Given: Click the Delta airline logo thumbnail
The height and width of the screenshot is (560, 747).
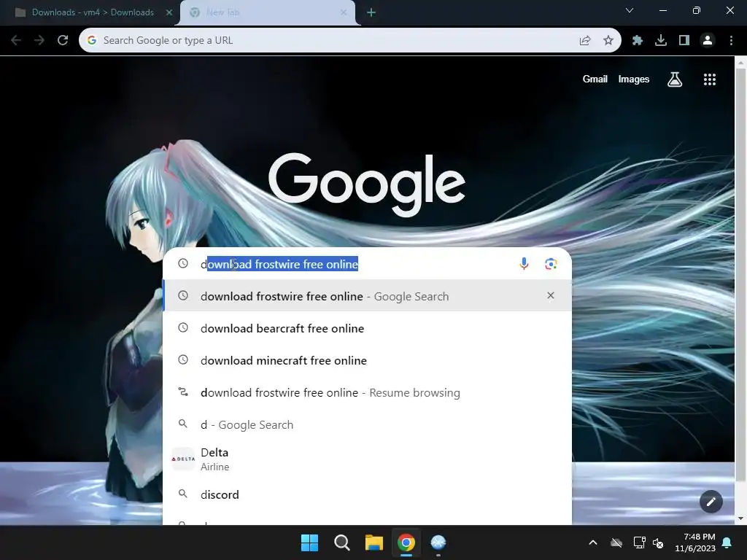Looking at the screenshot, I should [183, 459].
